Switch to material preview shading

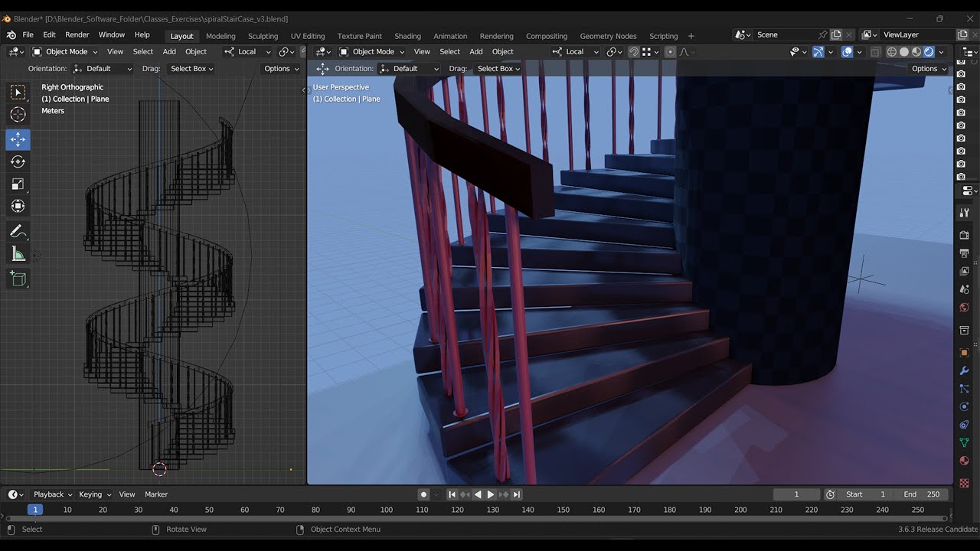pyautogui.click(x=916, y=52)
